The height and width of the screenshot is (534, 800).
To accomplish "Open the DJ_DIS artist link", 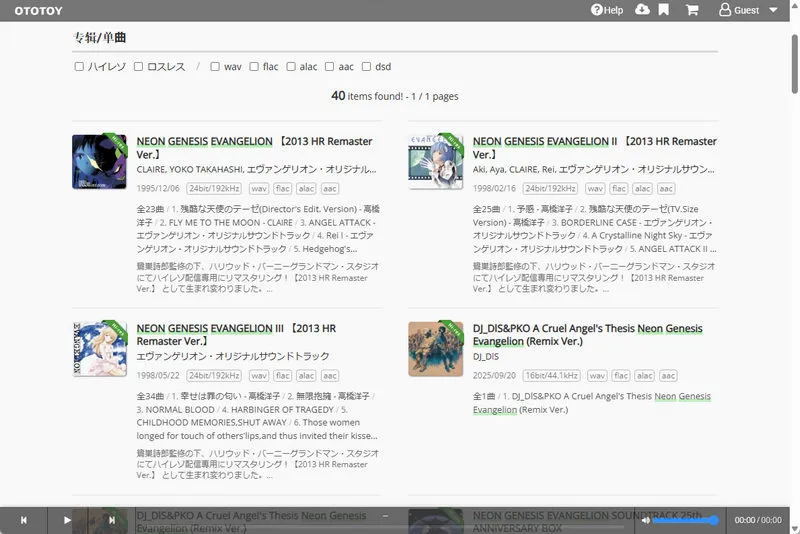I will pos(486,357).
